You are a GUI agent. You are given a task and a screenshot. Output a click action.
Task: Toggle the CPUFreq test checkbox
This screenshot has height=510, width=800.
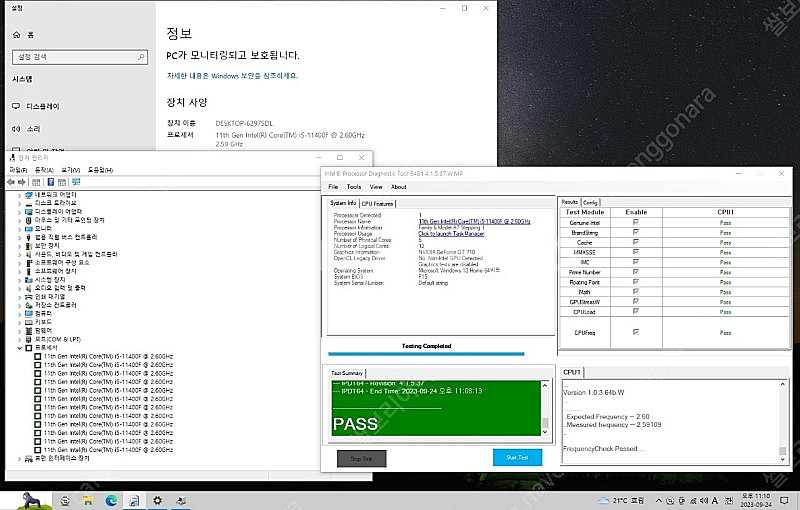click(x=636, y=332)
